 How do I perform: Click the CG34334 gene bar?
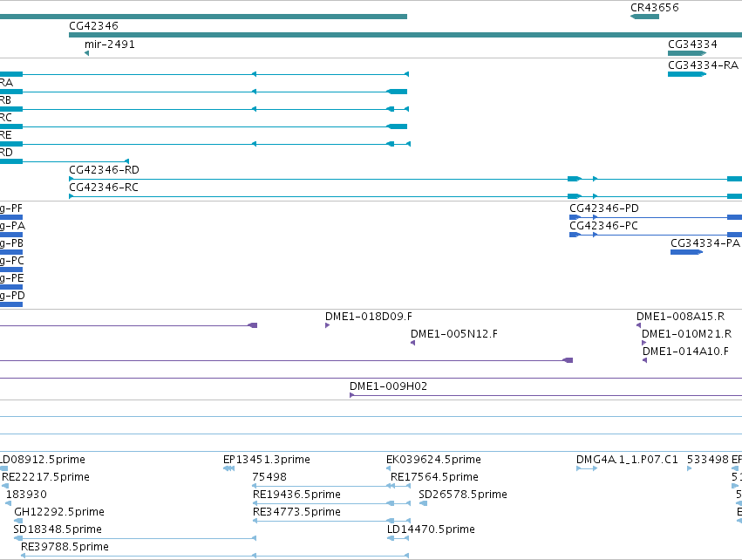[687, 53]
